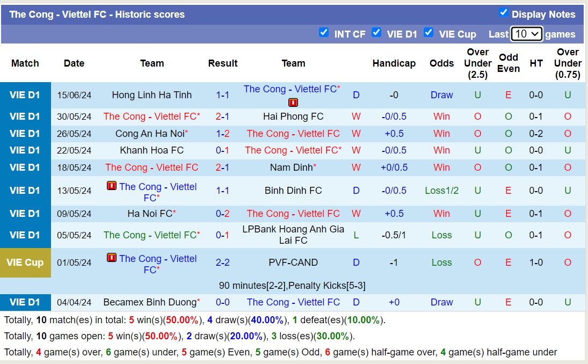Click the VIE Cup league label column cell
The width and height of the screenshot is (588, 364).
coord(25,263)
